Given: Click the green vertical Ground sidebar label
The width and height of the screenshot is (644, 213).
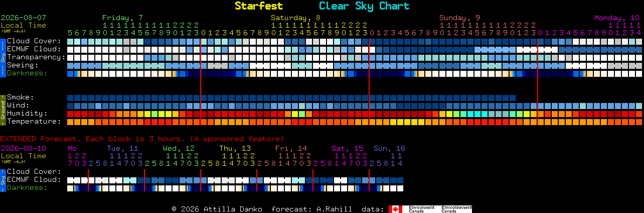Looking at the screenshot, I should (3, 109).
